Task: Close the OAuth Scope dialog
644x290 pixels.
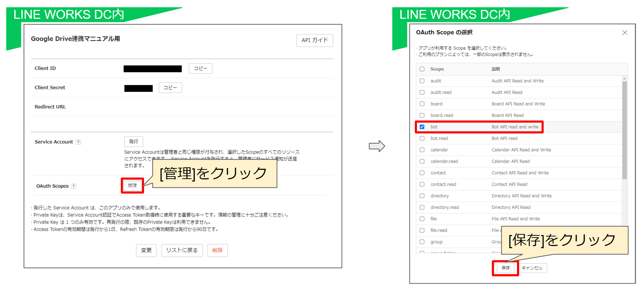Action: (x=625, y=33)
